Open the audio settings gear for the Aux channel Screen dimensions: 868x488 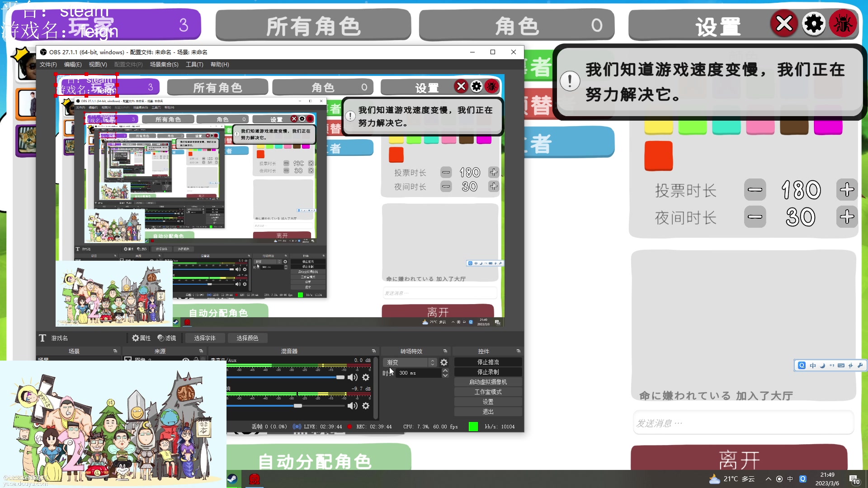tap(365, 377)
